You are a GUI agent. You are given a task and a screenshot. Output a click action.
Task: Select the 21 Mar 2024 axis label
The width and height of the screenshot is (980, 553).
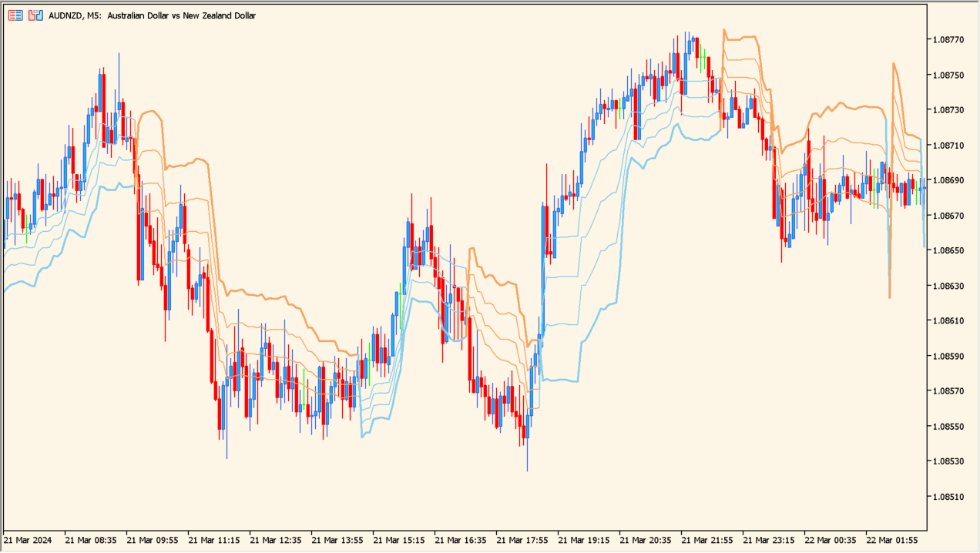(27, 541)
